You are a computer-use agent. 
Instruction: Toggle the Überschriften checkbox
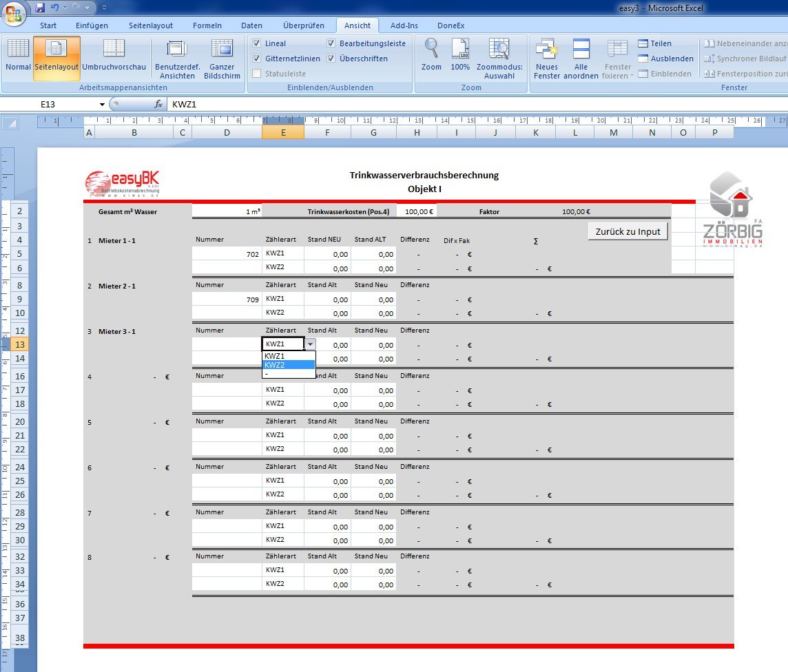pyautogui.click(x=331, y=59)
